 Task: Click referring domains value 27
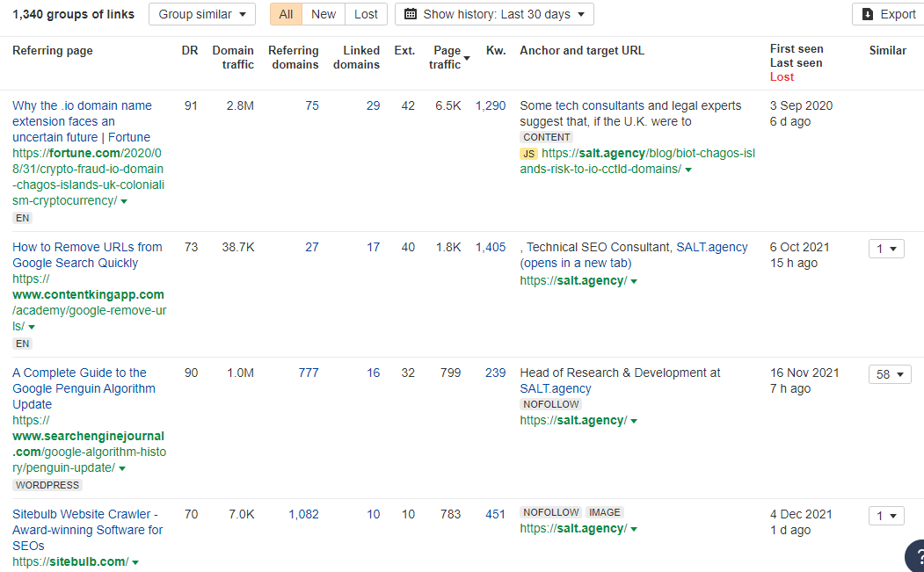(312, 248)
